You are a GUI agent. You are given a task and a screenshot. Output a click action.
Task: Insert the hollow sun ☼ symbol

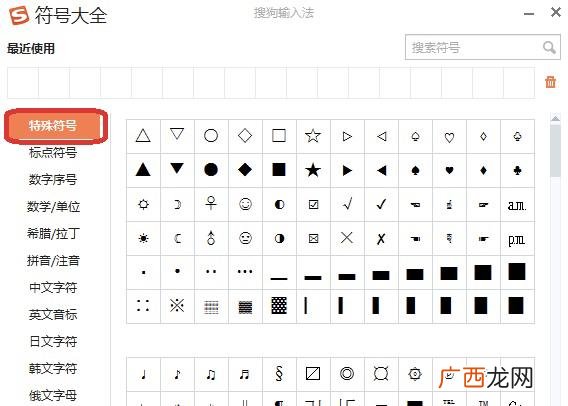(143, 204)
